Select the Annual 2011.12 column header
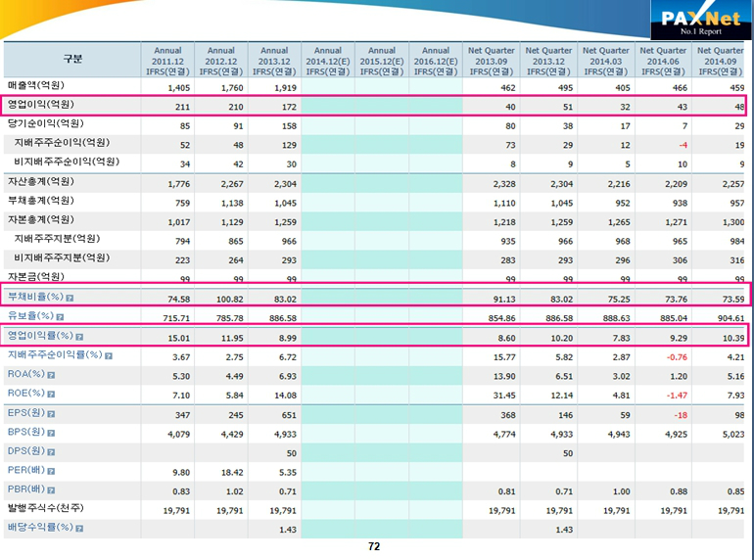The width and height of the screenshot is (754, 560). pos(167,61)
